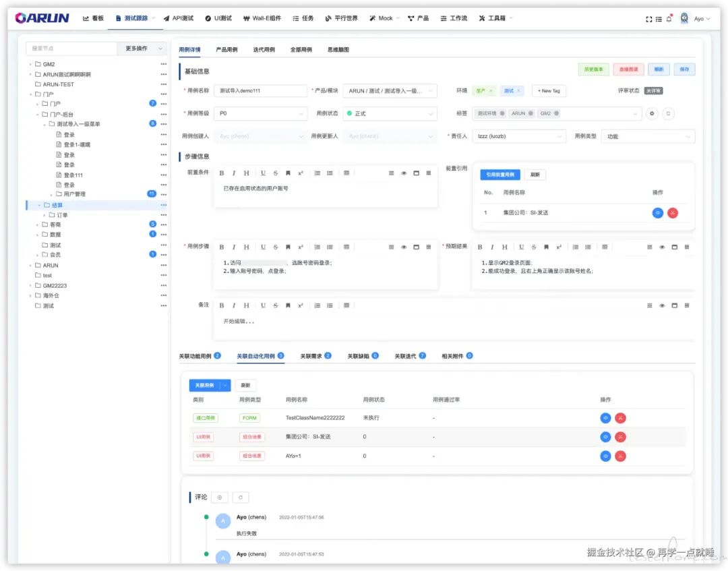This screenshot has width=728, height=571.
Task: Open the 用例状态 dropdown showing 正式
Action: 390,113
